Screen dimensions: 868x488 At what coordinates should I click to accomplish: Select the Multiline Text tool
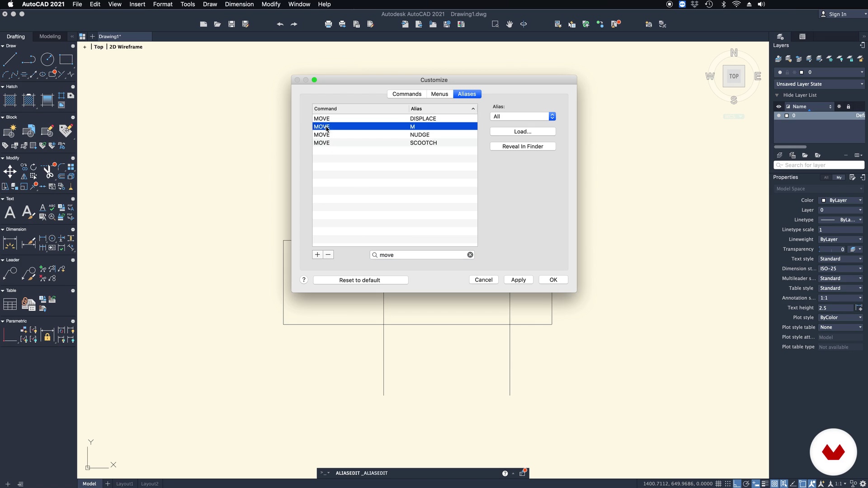coord(10,212)
